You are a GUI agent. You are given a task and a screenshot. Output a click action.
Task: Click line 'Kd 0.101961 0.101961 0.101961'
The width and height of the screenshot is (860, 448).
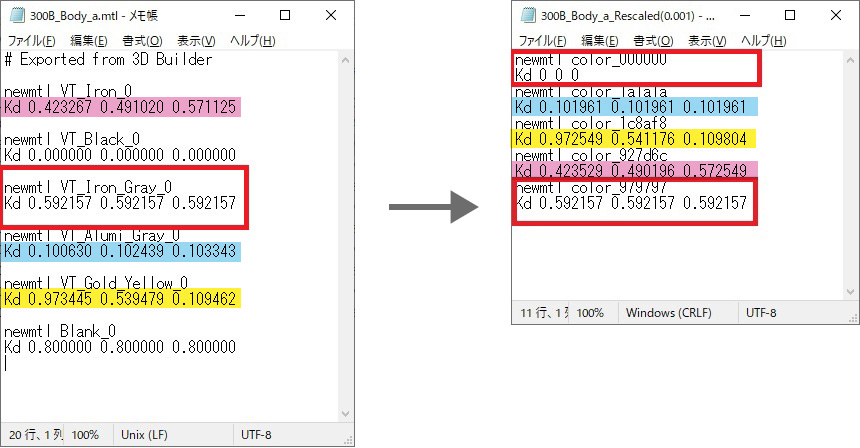pos(631,107)
